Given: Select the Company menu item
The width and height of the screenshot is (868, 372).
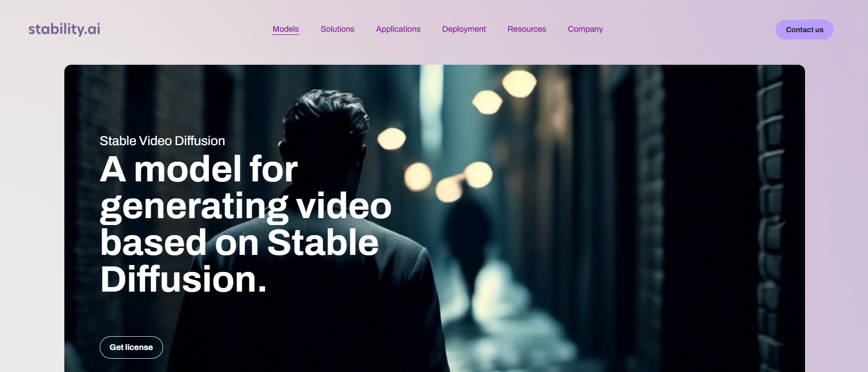Looking at the screenshot, I should (x=585, y=29).
